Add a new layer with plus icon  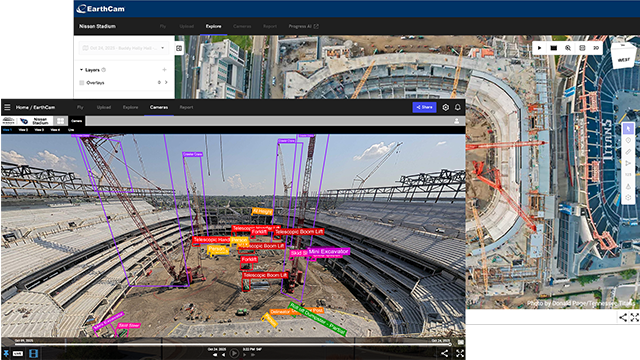click(164, 70)
